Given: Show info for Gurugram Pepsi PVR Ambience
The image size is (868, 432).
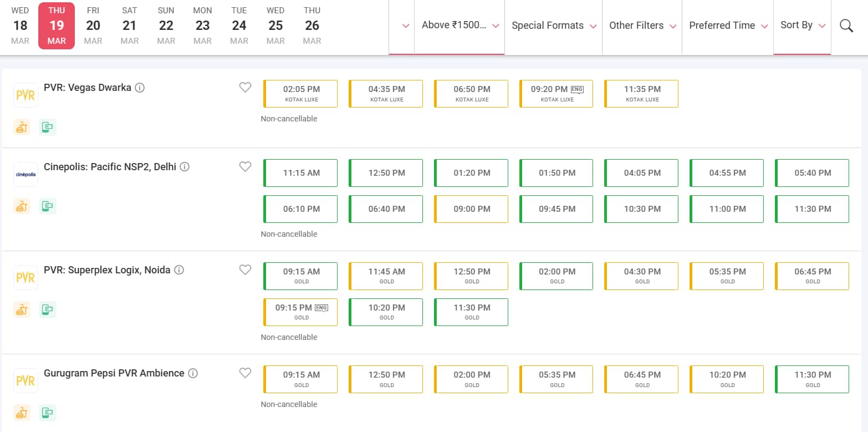Looking at the screenshot, I should pos(193,373).
